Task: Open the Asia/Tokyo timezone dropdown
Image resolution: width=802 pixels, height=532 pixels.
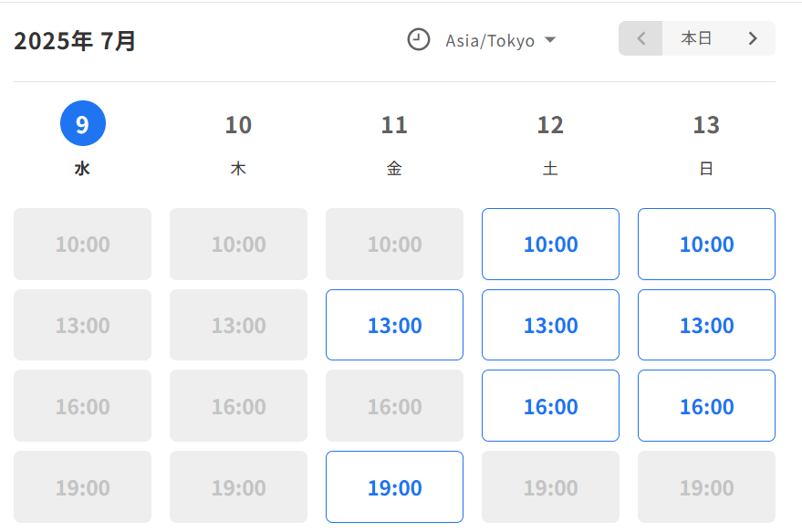Action: pos(490,40)
